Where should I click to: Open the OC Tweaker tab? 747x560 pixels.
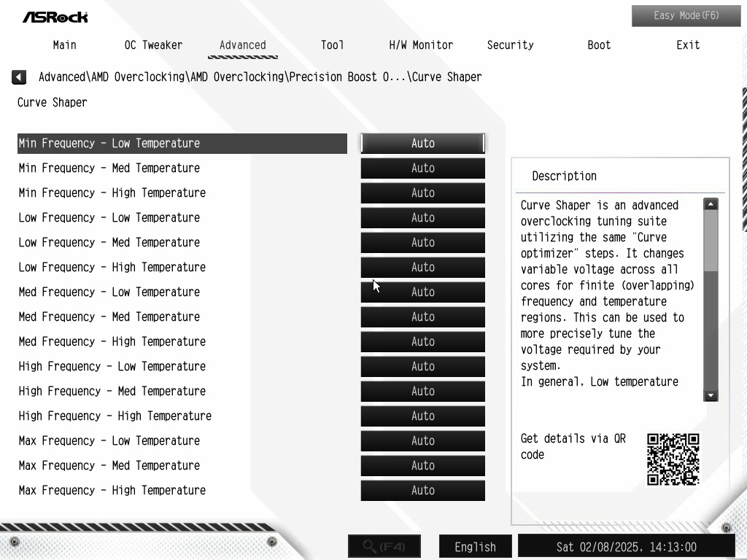(x=153, y=45)
